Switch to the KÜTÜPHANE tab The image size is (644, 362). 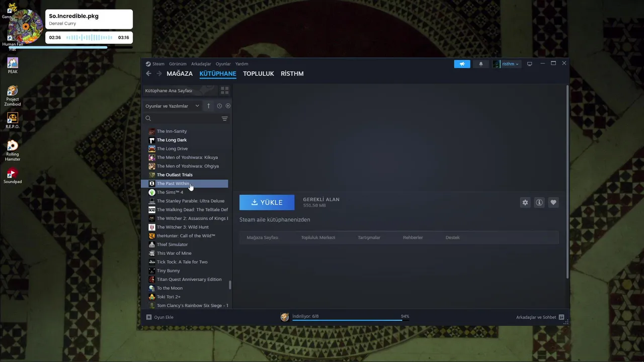coord(218,73)
